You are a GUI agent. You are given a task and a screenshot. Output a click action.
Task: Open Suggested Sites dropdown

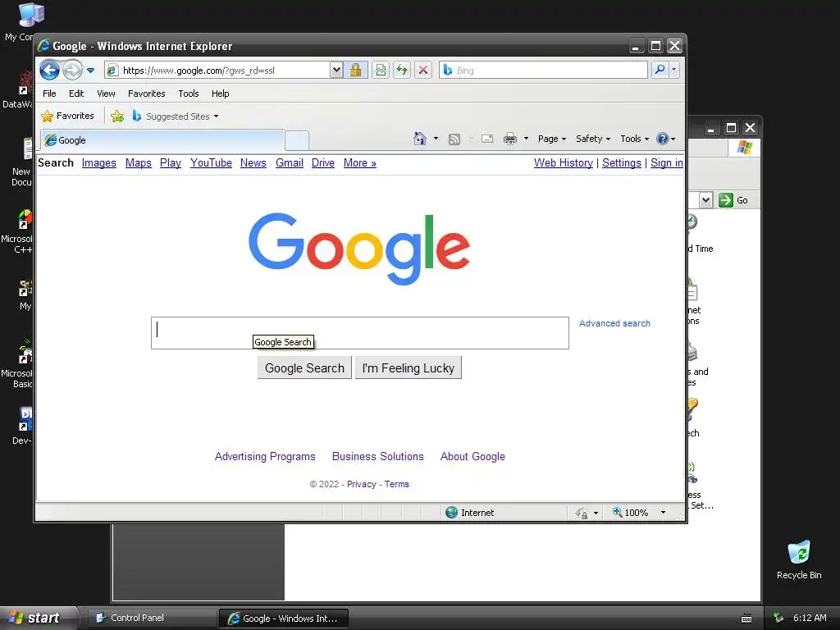pos(176,116)
